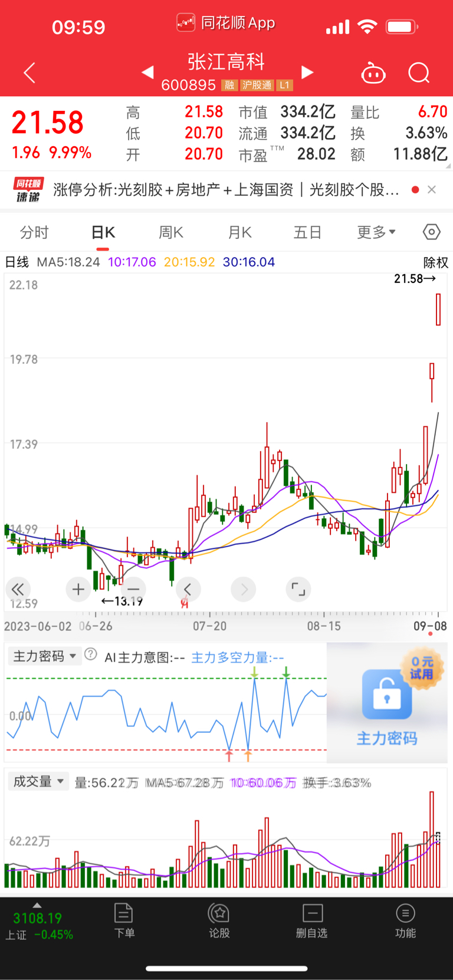The height and width of the screenshot is (980, 453).
Task: Select the 日K daily chart tab
Action: click(x=103, y=232)
